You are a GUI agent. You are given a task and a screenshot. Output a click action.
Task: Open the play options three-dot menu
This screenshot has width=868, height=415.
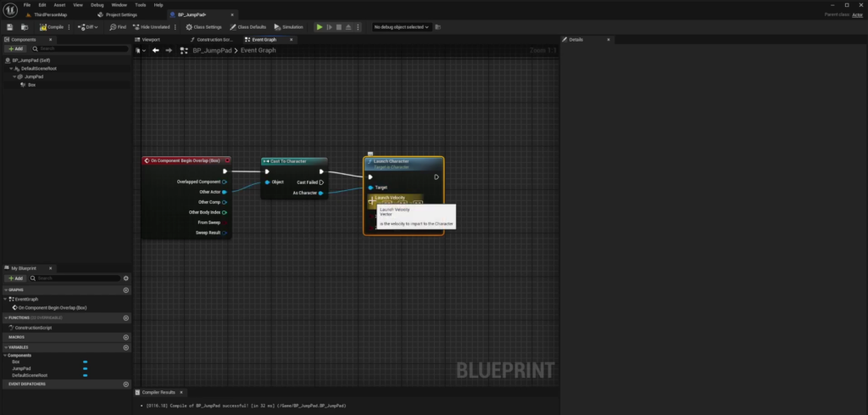[x=358, y=27]
